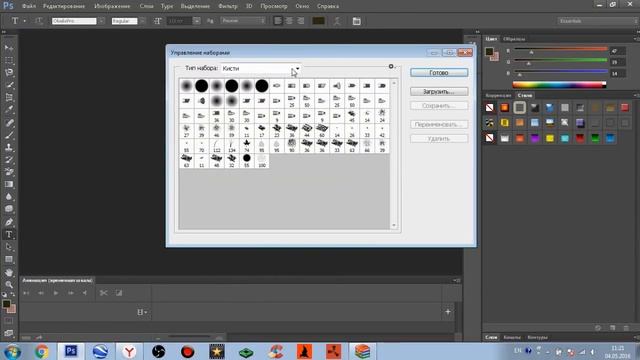Switch to the Каналы tab
This screenshot has height=360, width=640.
click(x=512, y=338)
